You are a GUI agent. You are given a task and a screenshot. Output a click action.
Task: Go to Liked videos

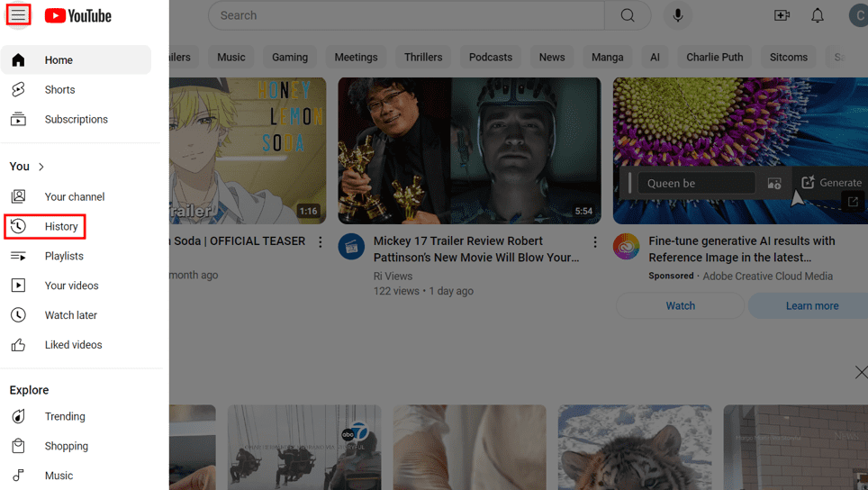click(73, 345)
